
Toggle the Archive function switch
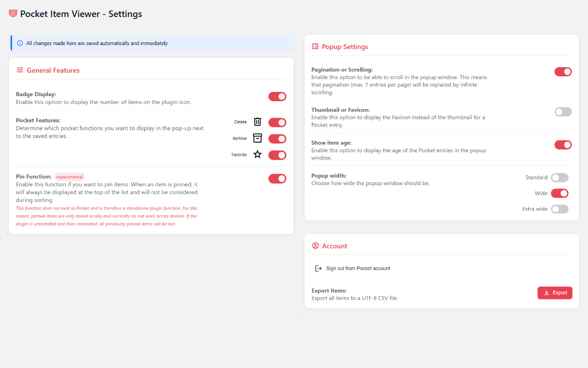pyautogui.click(x=277, y=139)
